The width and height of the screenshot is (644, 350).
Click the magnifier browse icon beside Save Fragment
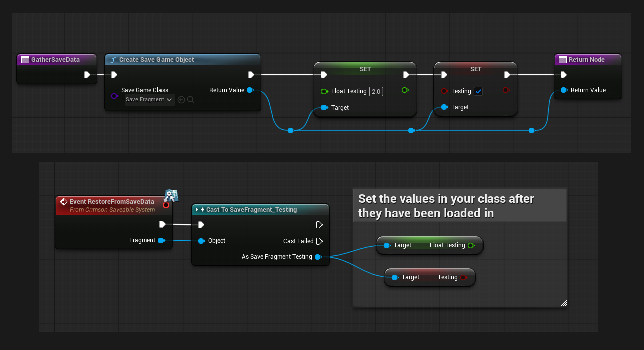pyautogui.click(x=191, y=100)
